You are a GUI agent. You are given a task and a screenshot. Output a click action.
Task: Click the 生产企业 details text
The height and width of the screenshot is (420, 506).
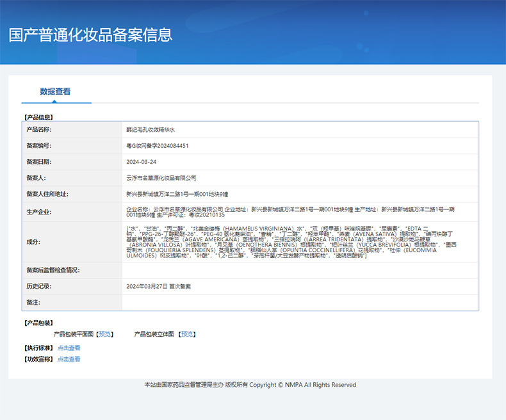(290, 212)
